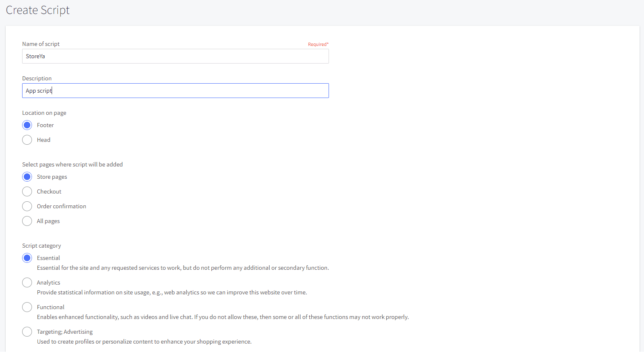Select the Analytics category radio button

27,282
